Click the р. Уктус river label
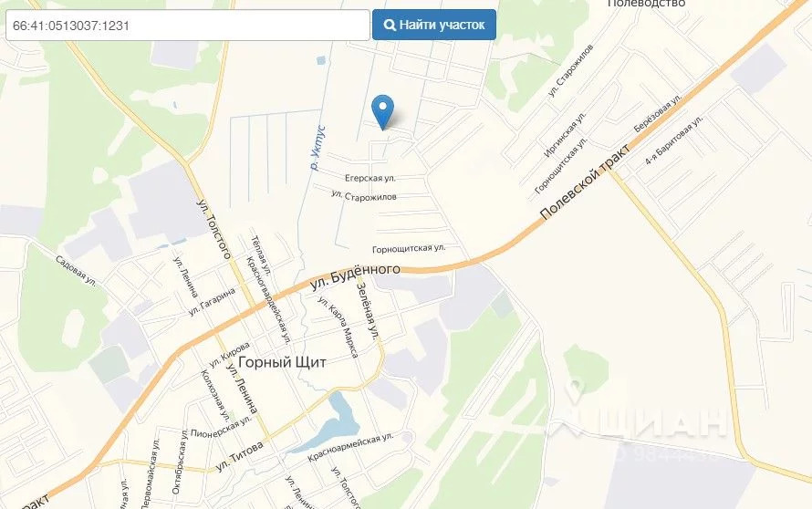The image size is (812, 509). (x=317, y=148)
